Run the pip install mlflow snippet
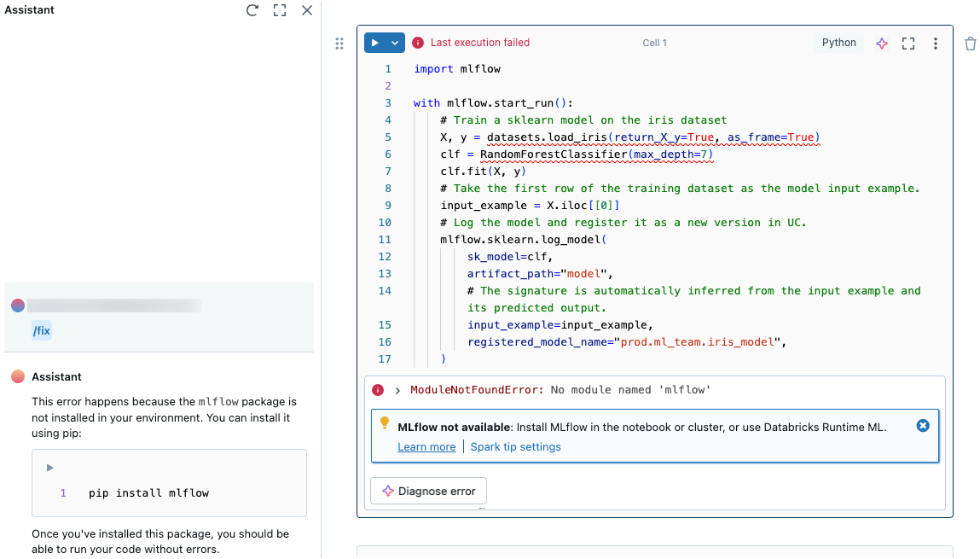The height and width of the screenshot is (559, 980). click(50, 467)
